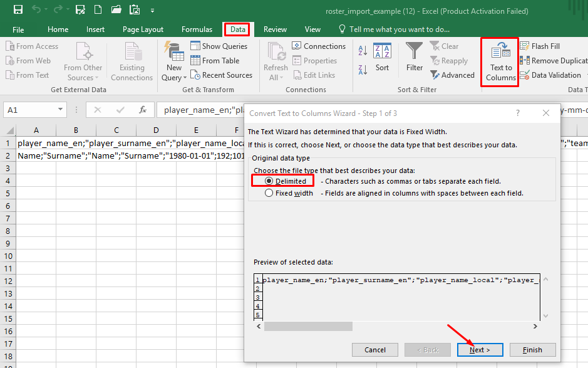
Task: Click the Tell me what you want field
Action: pyautogui.click(x=399, y=29)
